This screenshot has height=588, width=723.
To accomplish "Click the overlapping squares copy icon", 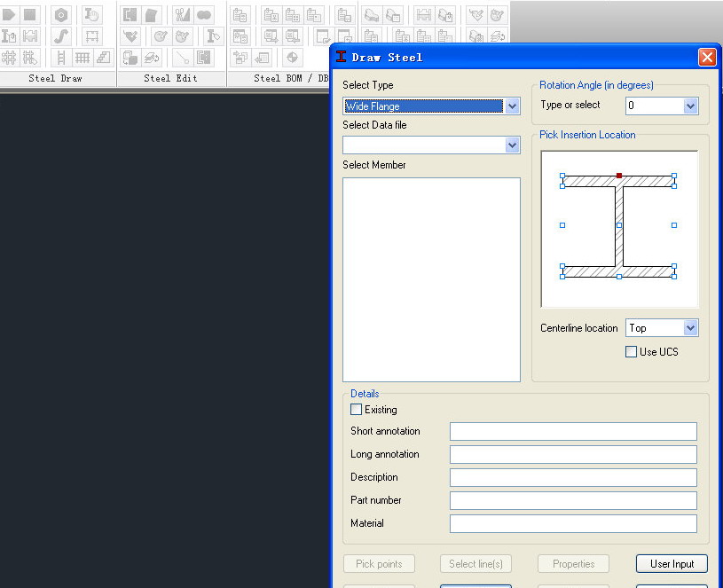I will (x=130, y=58).
